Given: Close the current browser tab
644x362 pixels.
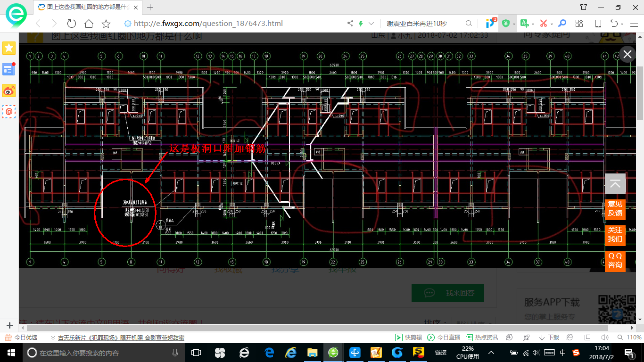Looking at the screenshot, I should 136,7.
